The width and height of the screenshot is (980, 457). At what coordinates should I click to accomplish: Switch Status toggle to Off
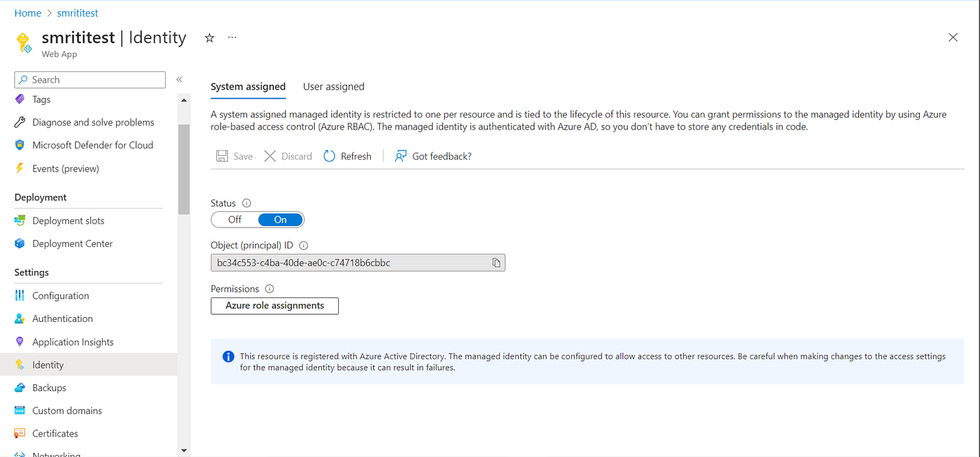click(x=234, y=220)
